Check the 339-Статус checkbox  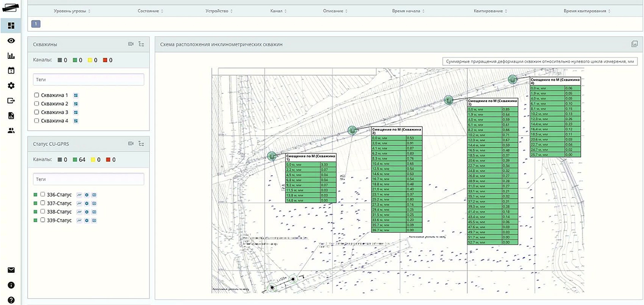coord(43,220)
